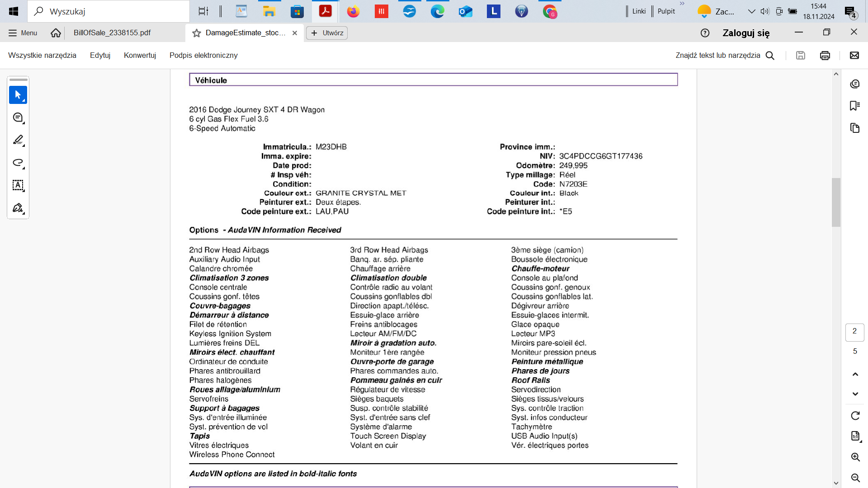Go to Acrobat home view
The height and width of the screenshot is (488, 868).
click(x=56, y=33)
